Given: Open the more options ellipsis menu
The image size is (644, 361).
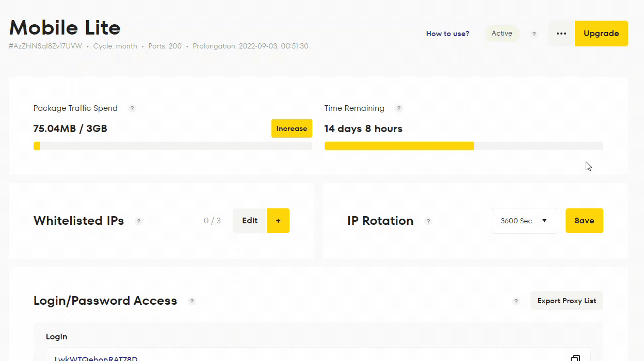Looking at the screenshot, I should coord(561,33).
